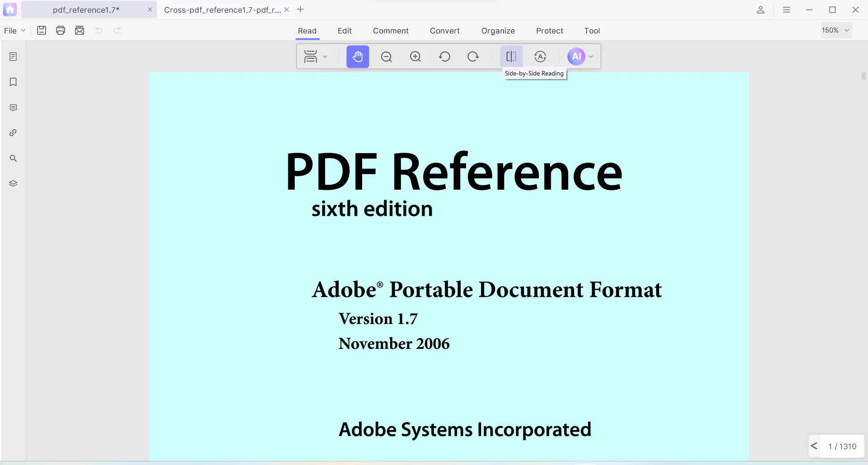This screenshot has width=868, height=465.
Task: Click the Zoom In magnifier icon
Action: click(415, 56)
